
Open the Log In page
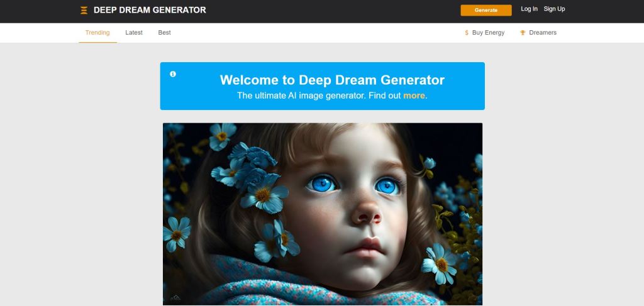coord(529,9)
